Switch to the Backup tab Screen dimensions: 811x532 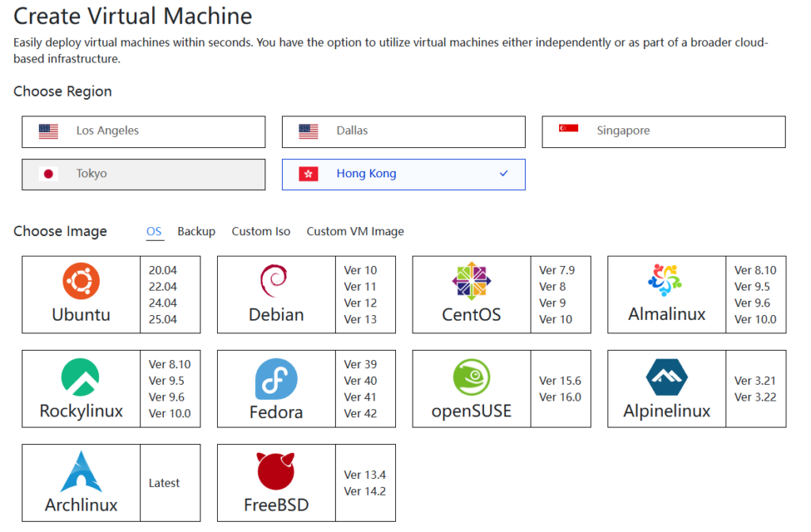196,231
